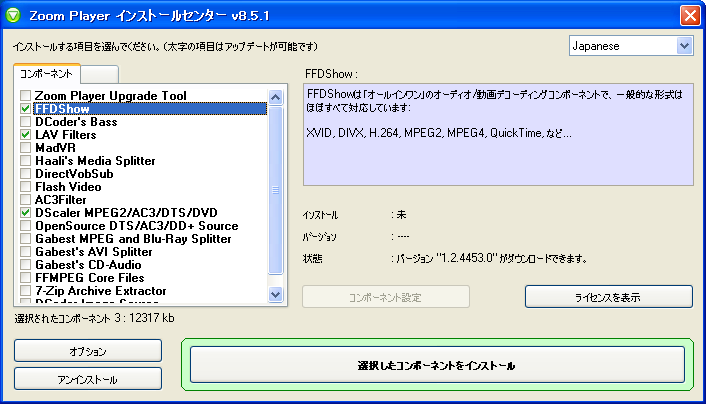The width and height of the screenshot is (706, 404).
Task: Click the component list scrollbar thumb
Action: (276, 190)
